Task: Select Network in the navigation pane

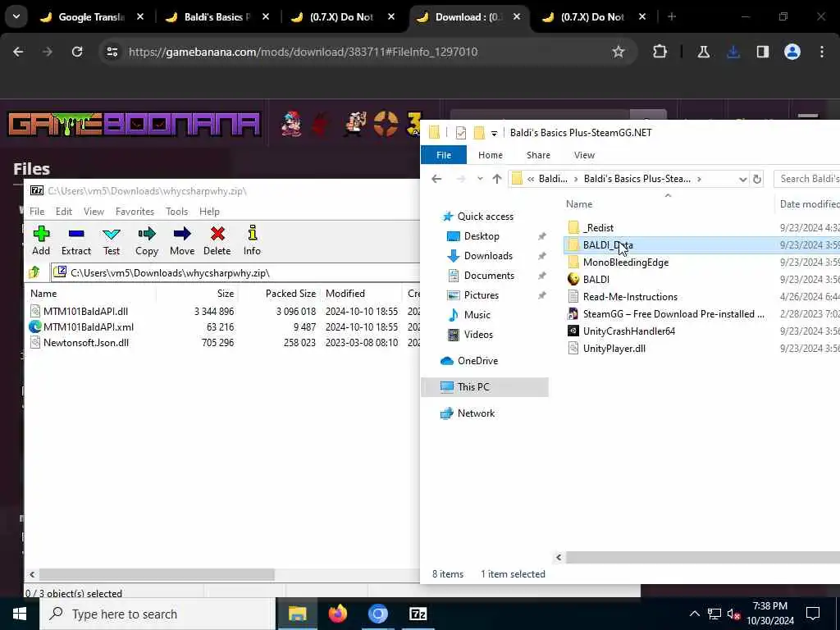Action: [x=476, y=413]
